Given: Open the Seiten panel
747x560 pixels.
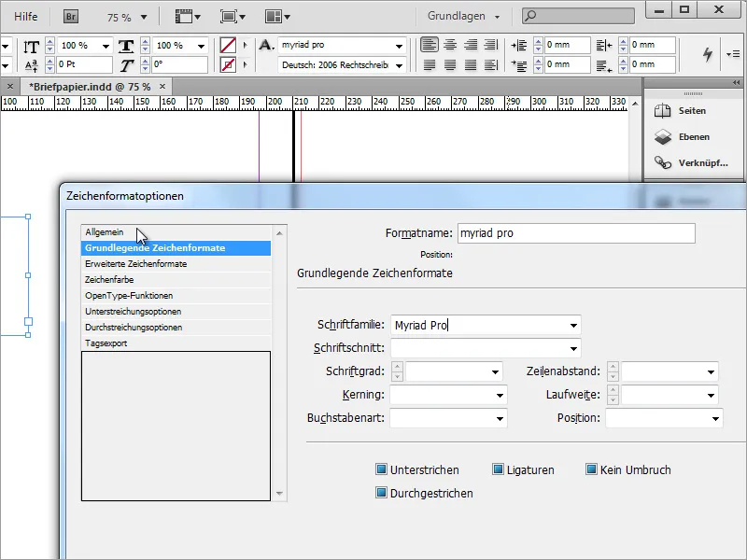Looking at the screenshot, I should [681, 111].
